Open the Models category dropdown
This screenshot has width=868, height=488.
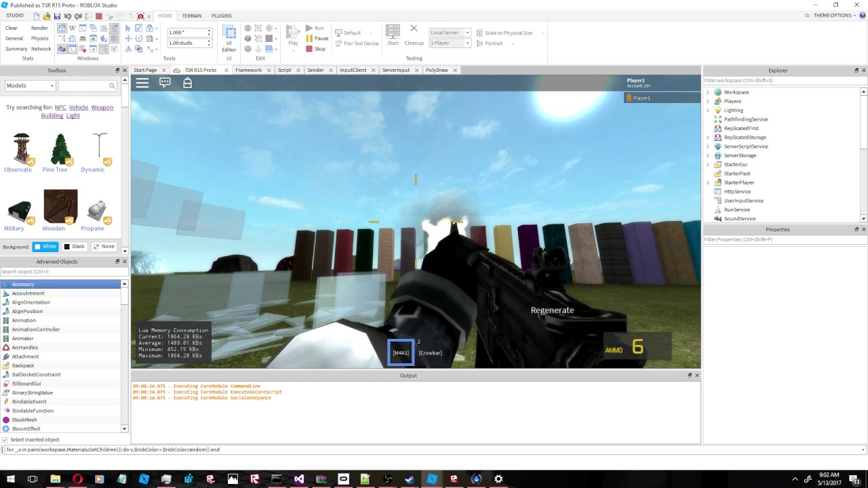(30, 86)
